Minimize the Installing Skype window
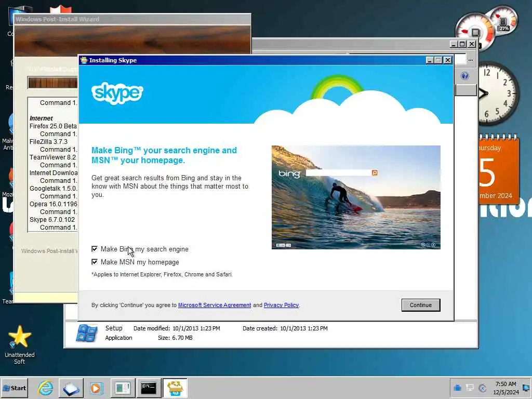Screen dimensions: 532x399 (x=430, y=60)
